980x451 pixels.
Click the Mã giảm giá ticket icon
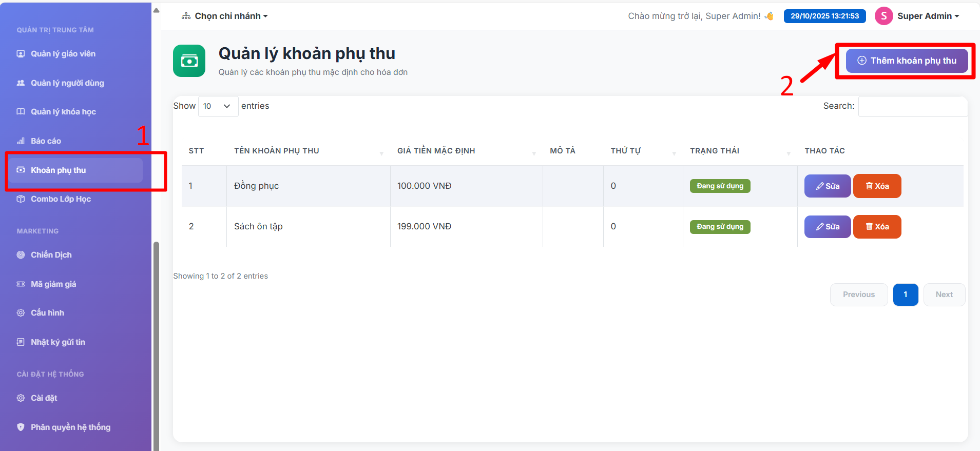[21, 284]
